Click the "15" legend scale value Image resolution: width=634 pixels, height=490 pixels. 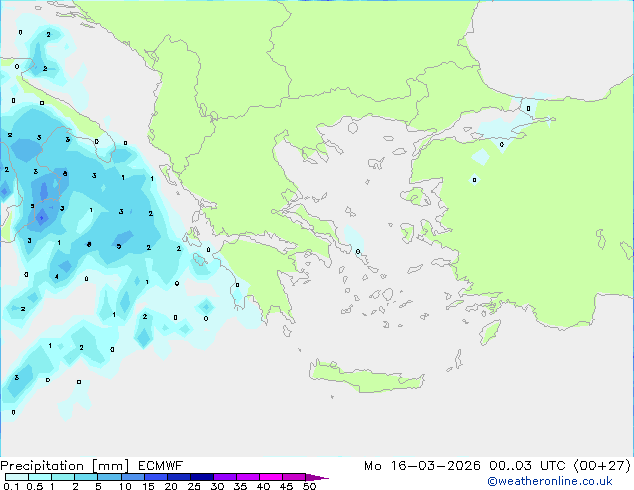click(148, 486)
